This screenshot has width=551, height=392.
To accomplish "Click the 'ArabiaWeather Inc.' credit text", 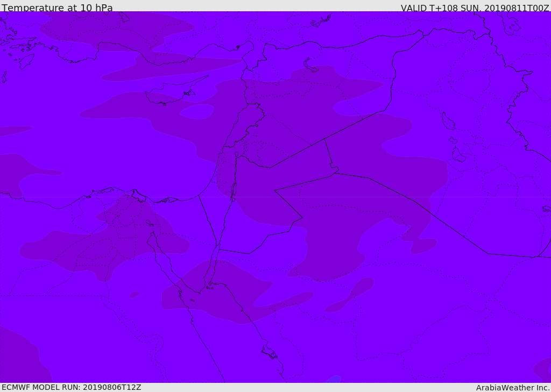I will [513, 388].
